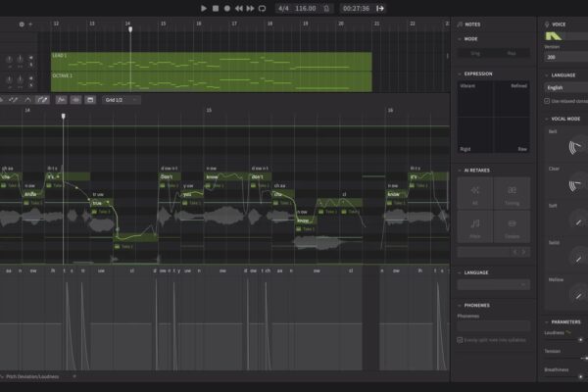
Task: Click arrangement playhead marker at bar 14
Action: [130, 29]
